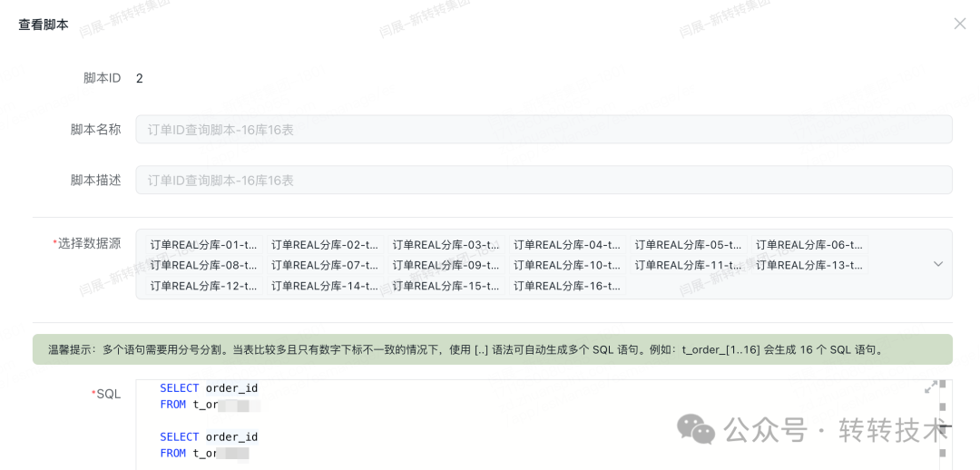Select the 订单REAL分库-16 data source tag

(x=567, y=286)
